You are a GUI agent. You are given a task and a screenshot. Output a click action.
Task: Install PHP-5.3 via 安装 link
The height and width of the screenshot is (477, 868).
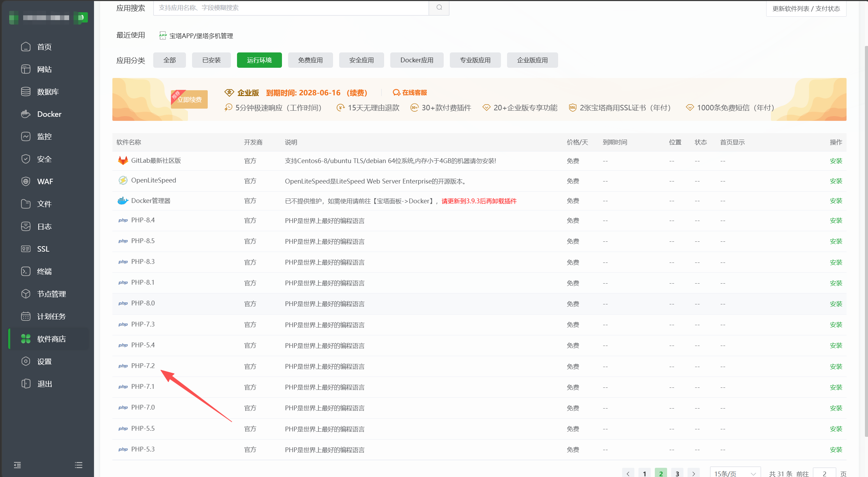[x=836, y=449]
